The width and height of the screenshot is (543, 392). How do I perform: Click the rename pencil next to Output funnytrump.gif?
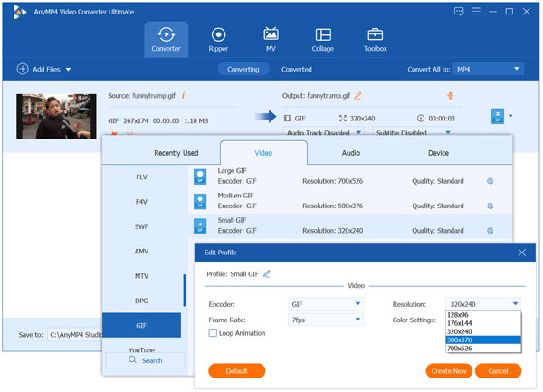[357, 95]
